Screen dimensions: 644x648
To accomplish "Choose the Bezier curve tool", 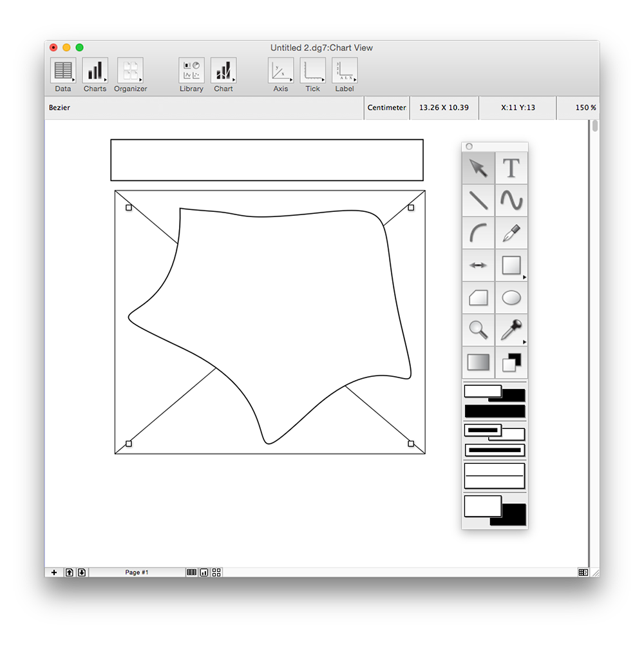I will coord(511,200).
